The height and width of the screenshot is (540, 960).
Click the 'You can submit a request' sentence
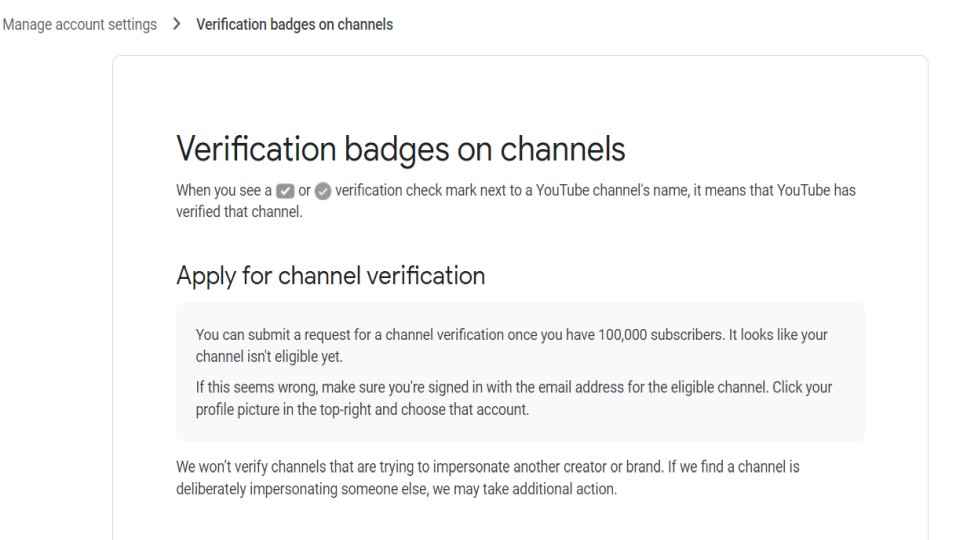tap(460, 335)
